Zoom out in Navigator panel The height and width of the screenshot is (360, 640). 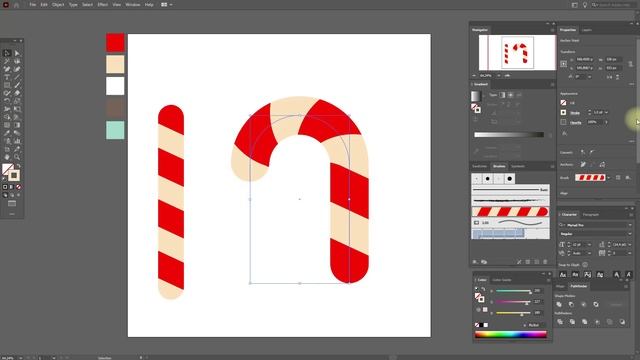click(474, 76)
